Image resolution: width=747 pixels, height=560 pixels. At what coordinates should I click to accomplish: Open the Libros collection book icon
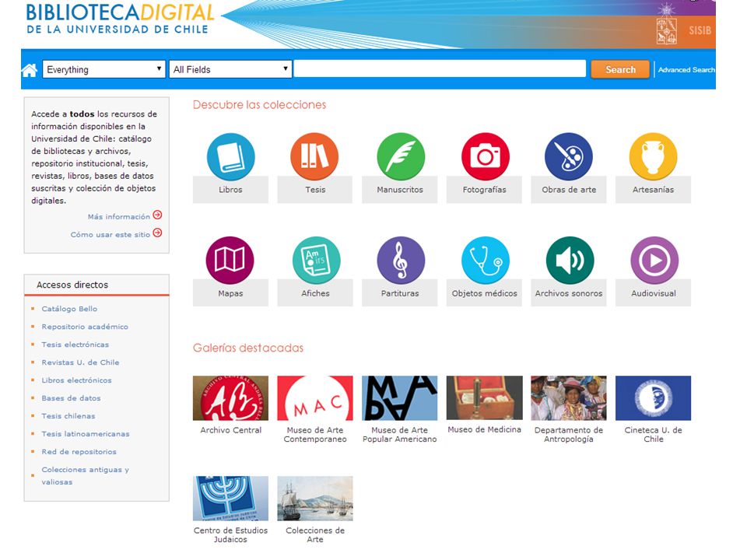(x=230, y=156)
